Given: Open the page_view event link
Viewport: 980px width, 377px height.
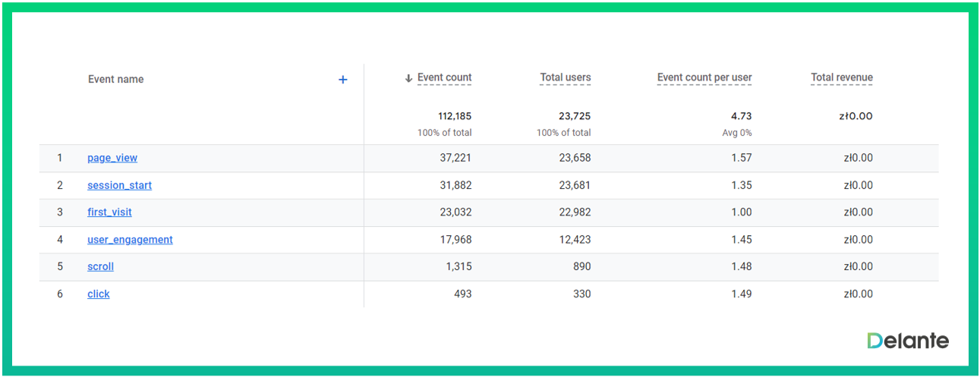Looking at the screenshot, I should [x=112, y=158].
